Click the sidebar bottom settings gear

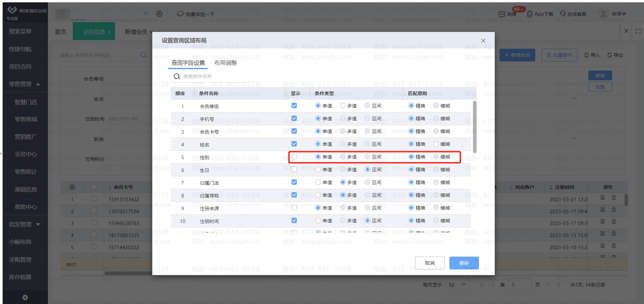tap(25, 297)
